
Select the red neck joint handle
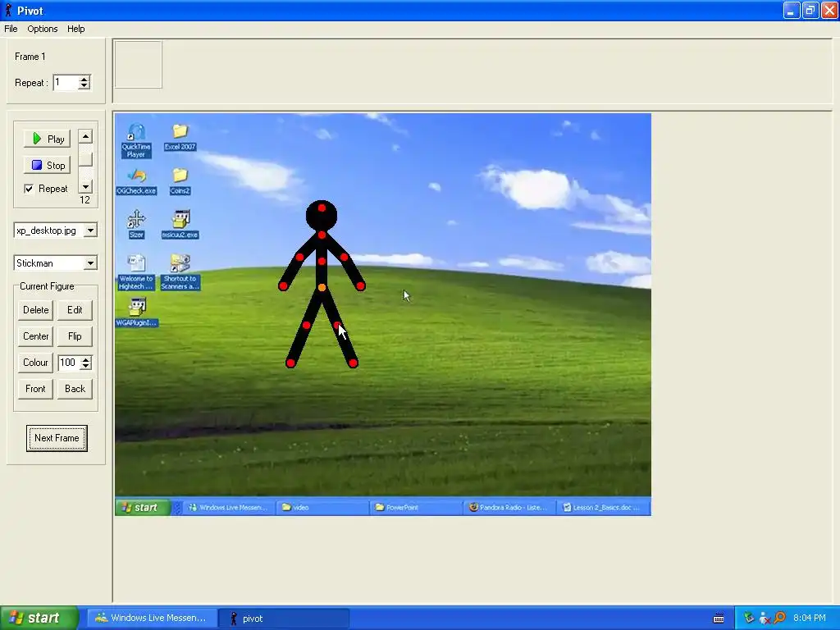(322, 235)
